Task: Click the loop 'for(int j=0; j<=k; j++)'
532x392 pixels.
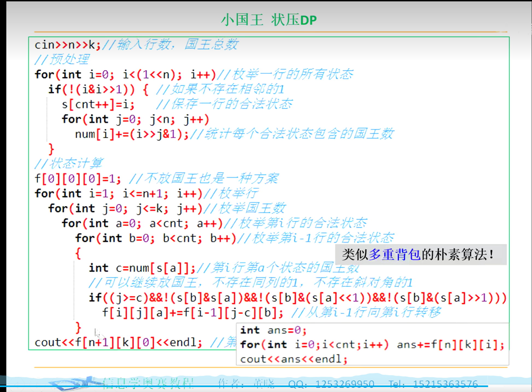Action: point(125,208)
